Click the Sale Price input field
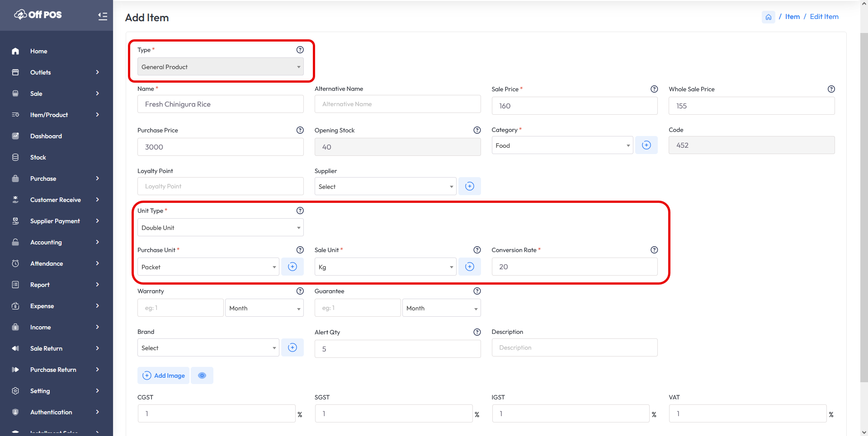Viewport: 868px width, 436px height. click(574, 106)
